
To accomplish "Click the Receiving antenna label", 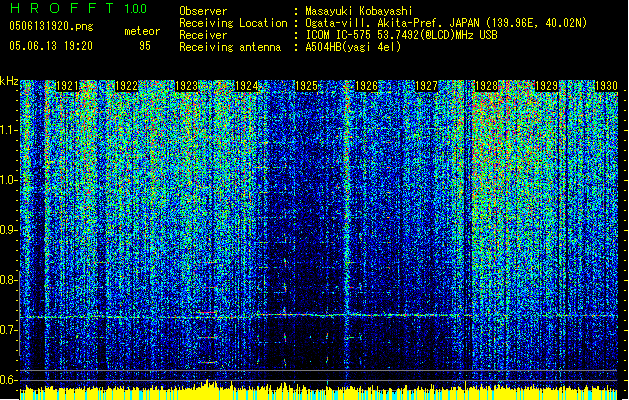I will pyautogui.click(x=230, y=47).
